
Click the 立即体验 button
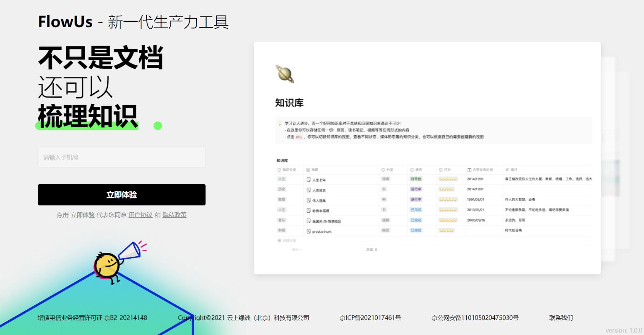[x=122, y=195]
